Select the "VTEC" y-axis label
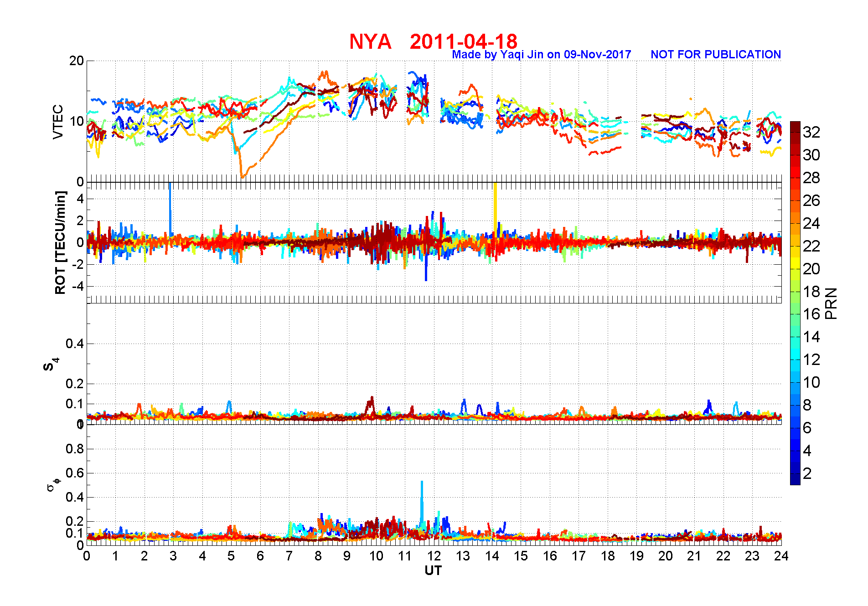The image size is (868, 606). (x=58, y=122)
